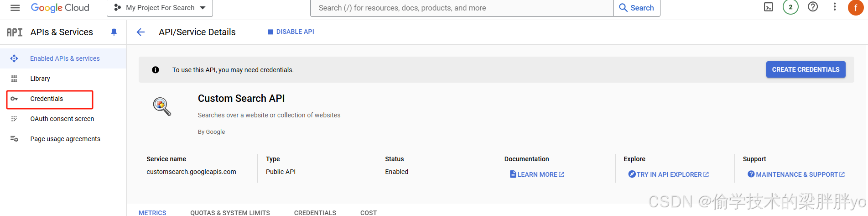Click the Page usage agreements icon
Viewport: 868px width, 216px height.
[14, 139]
